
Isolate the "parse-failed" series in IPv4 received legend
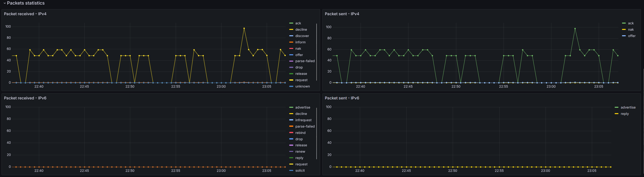tap(305, 61)
